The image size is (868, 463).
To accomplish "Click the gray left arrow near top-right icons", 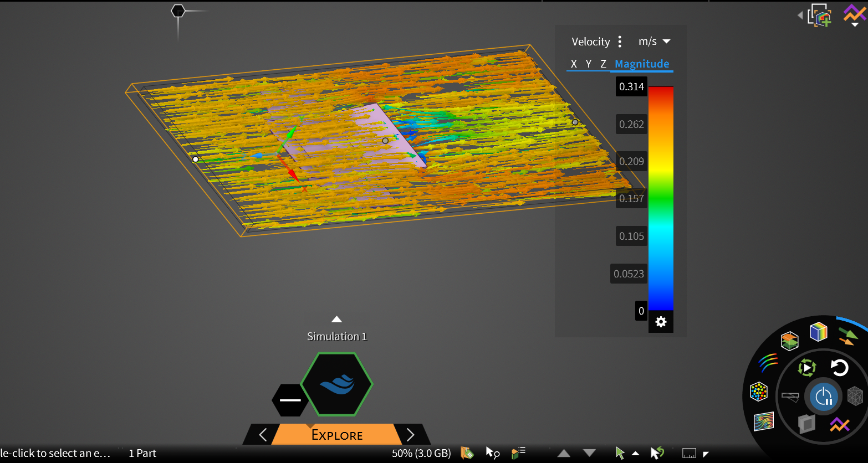I will [x=800, y=16].
